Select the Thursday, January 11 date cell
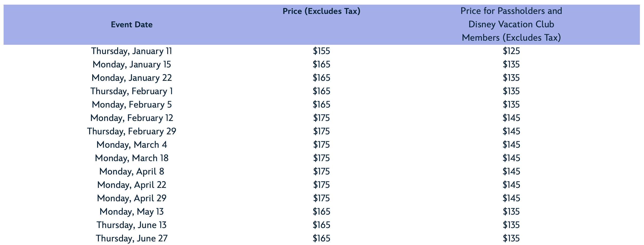 (x=132, y=51)
